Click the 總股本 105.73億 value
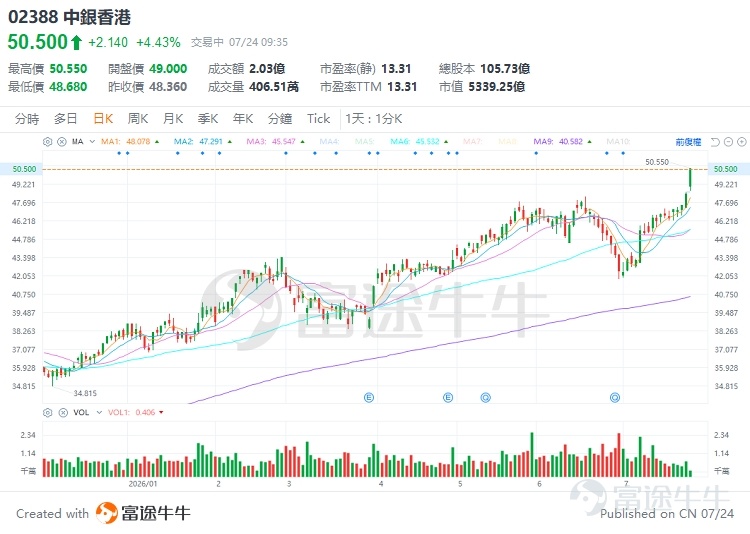Viewport: 750px width, 534px height. 505,69
